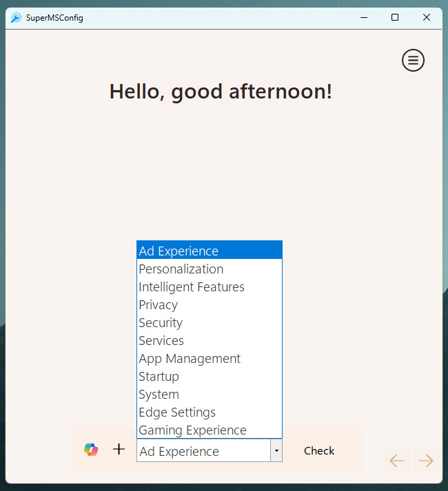Click the Check button
448x491 pixels.
pos(319,450)
